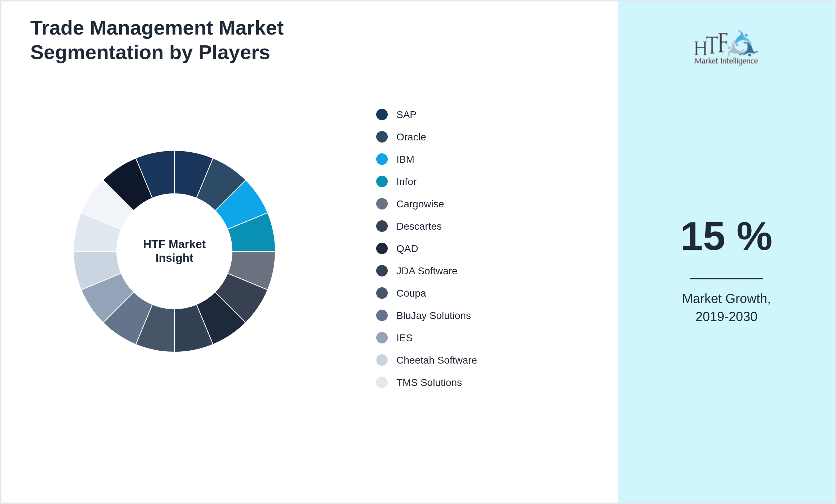The height and width of the screenshot is (504, 836).
Task: Toggle the BluJay Solutions legend entry
Action: click(x=433, y=315)
